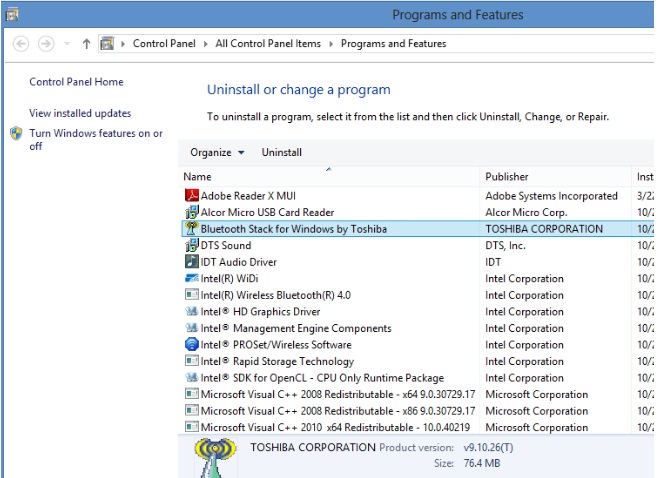Sort list by Name column header
The height and width of the screenshot is (478, 659).
[x=329, y=177]
